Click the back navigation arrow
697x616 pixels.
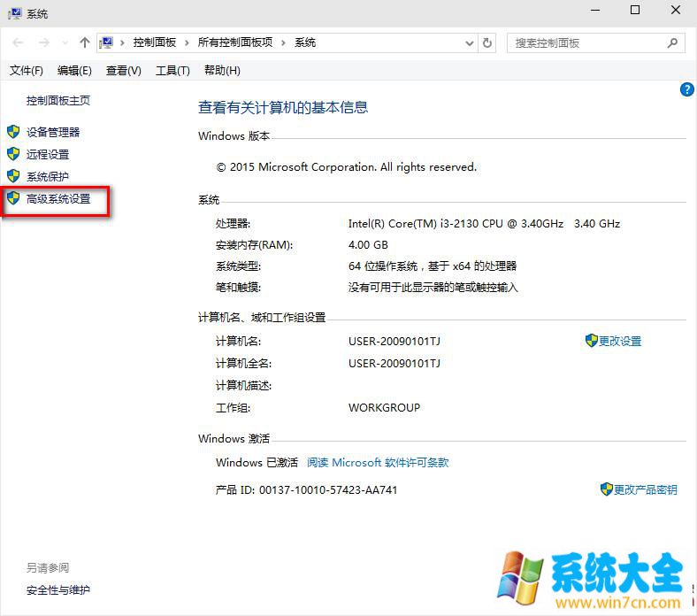click(18, 42)
